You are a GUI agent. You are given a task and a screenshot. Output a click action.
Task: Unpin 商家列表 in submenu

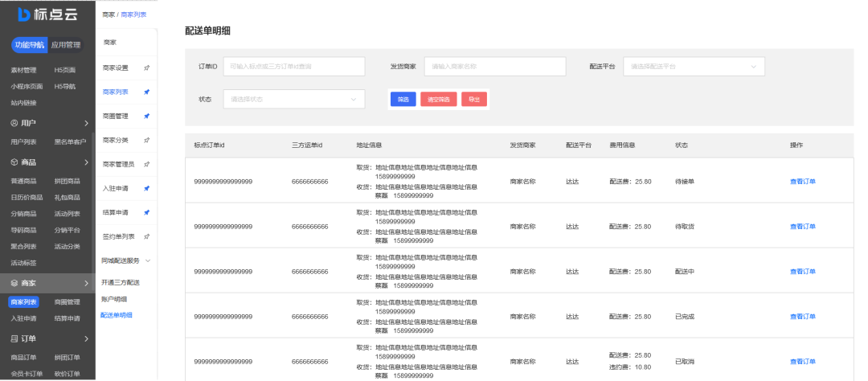[147, 92]
